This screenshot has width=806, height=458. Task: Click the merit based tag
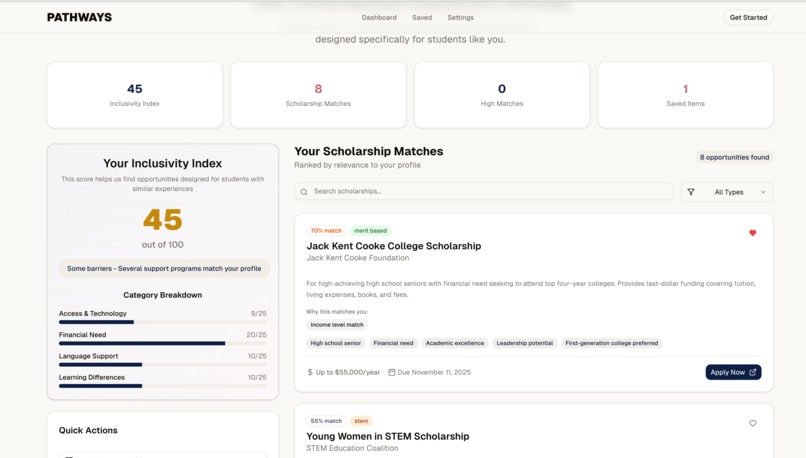pos(370,231)
